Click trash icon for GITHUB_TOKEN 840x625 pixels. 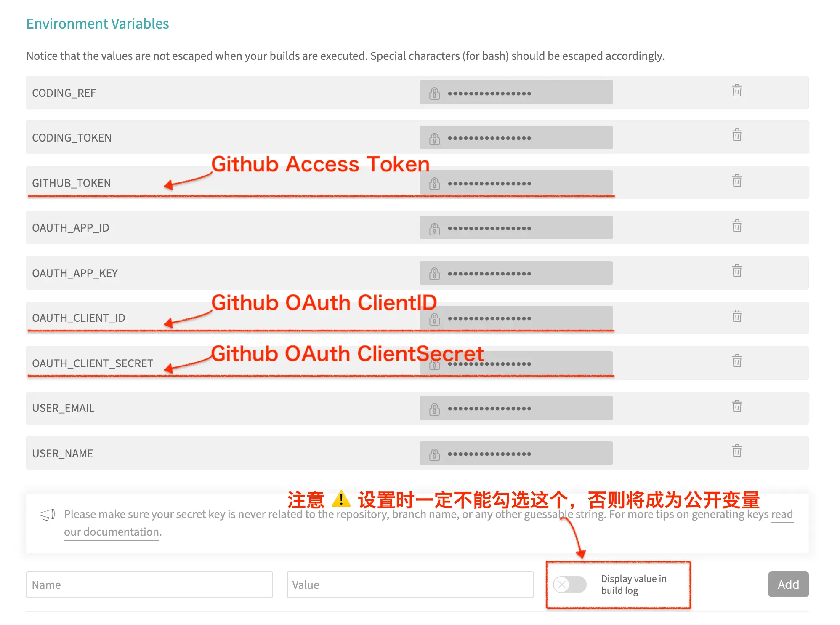pyautogui.click(x=736, y=180)
